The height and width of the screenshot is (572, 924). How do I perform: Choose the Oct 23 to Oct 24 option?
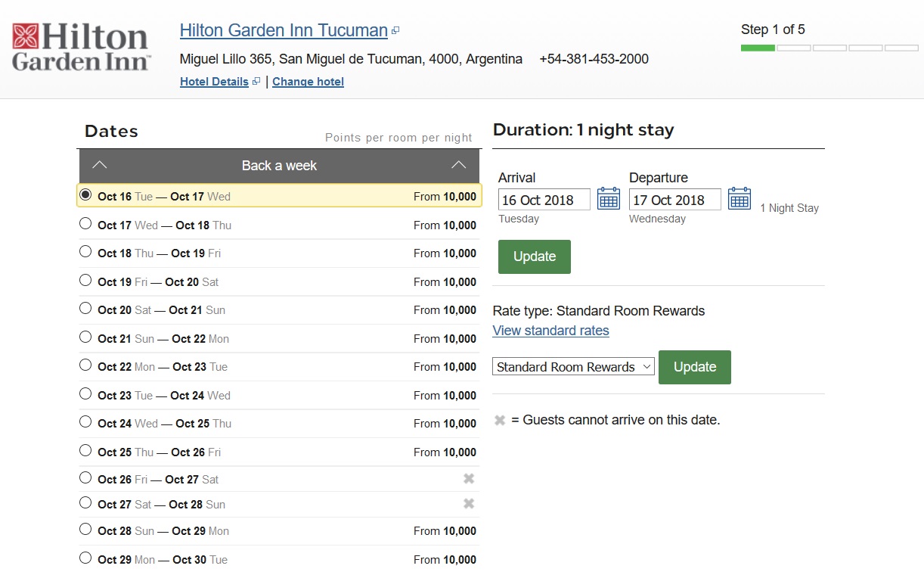click(x=85, y=394)
